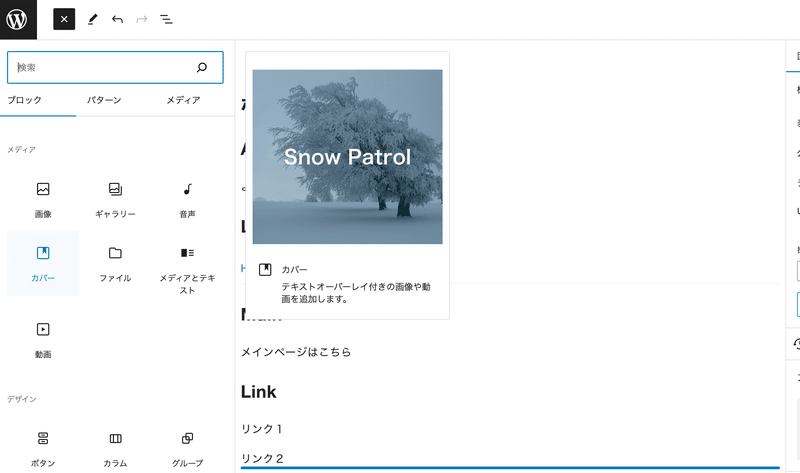The width and height of the screenshot is (800, 473).
Task: Click the メインページはこちら paragraph
Action: [296, 352]
